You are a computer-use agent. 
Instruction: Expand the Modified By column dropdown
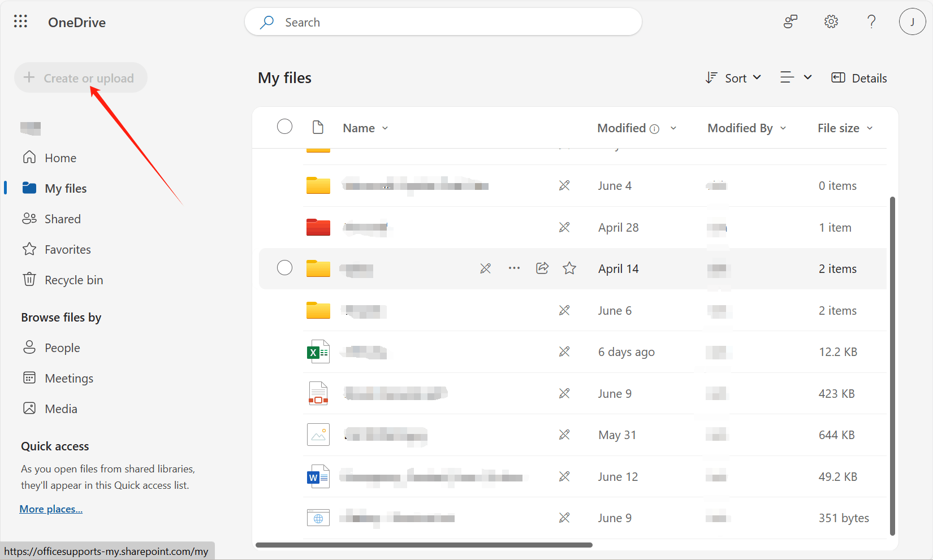[x=783, y=128]
